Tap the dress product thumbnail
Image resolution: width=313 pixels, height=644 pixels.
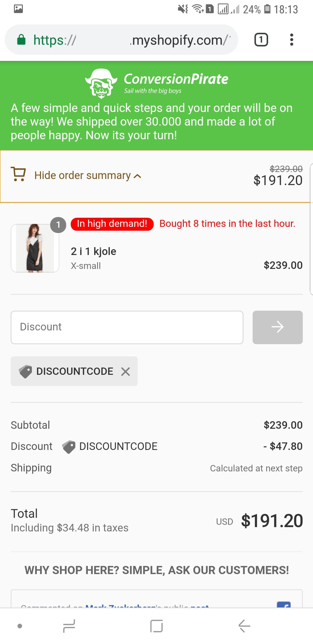35,248
